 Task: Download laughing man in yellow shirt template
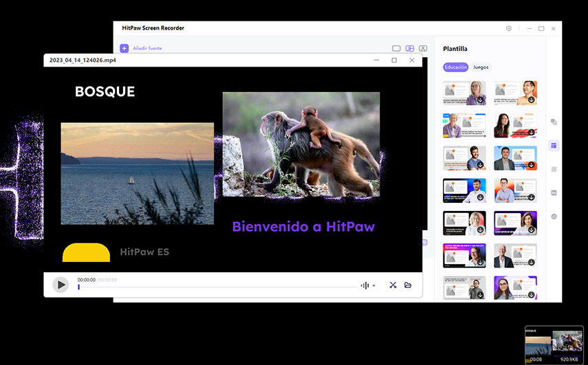[532, 100]
